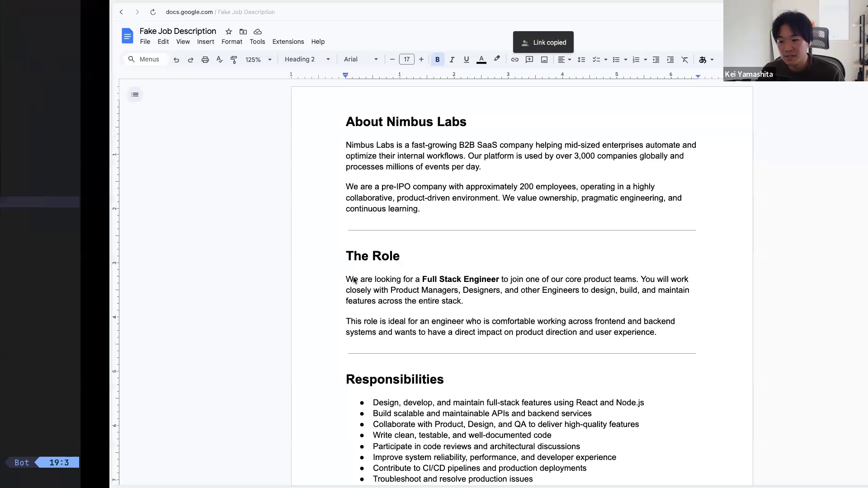Click the bold Full Stack Engineer text
Image resolution: width=868 pixels, height=488 pixels.
460,279
